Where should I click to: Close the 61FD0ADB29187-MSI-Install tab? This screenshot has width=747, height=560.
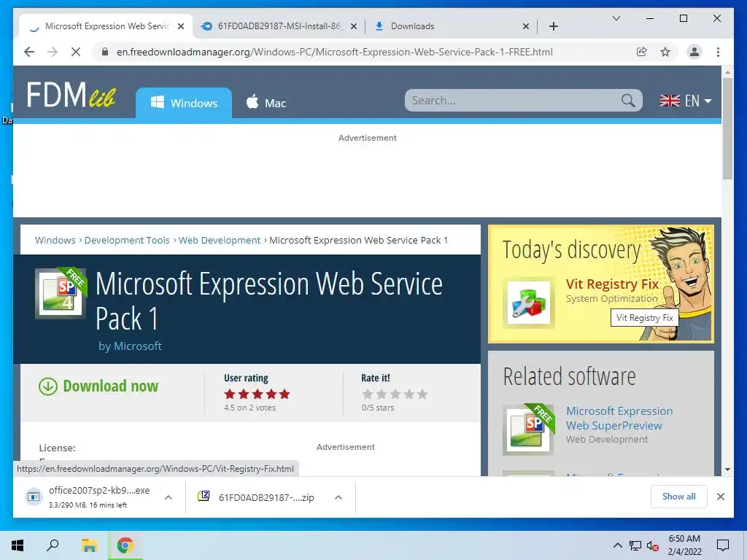pos(354,26)
